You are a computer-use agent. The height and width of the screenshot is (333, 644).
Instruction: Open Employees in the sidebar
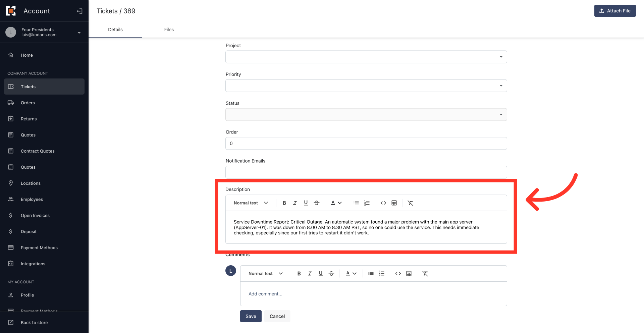click(x=44, y=199)
